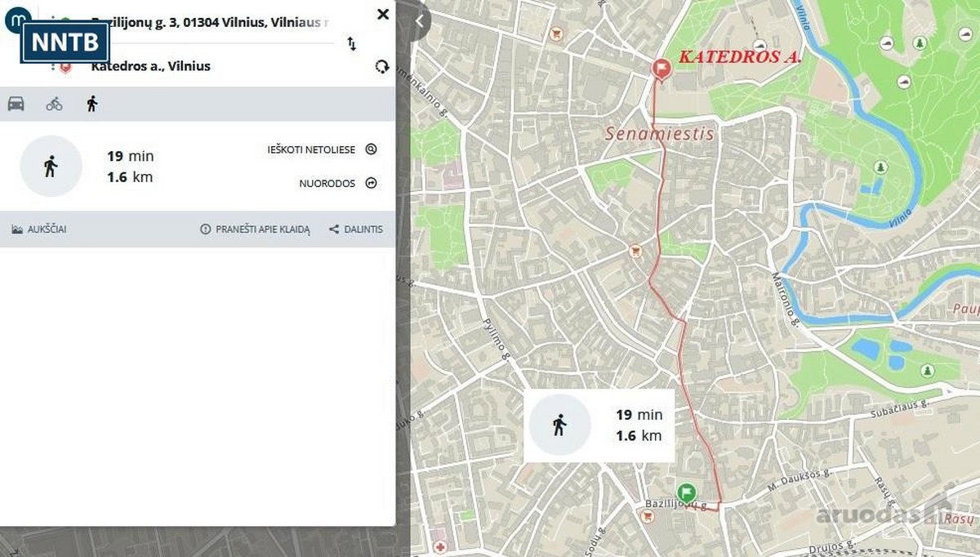Click the shopping cart icon near Senamiestis
This screenshot has width=980, height=557.
634,252
